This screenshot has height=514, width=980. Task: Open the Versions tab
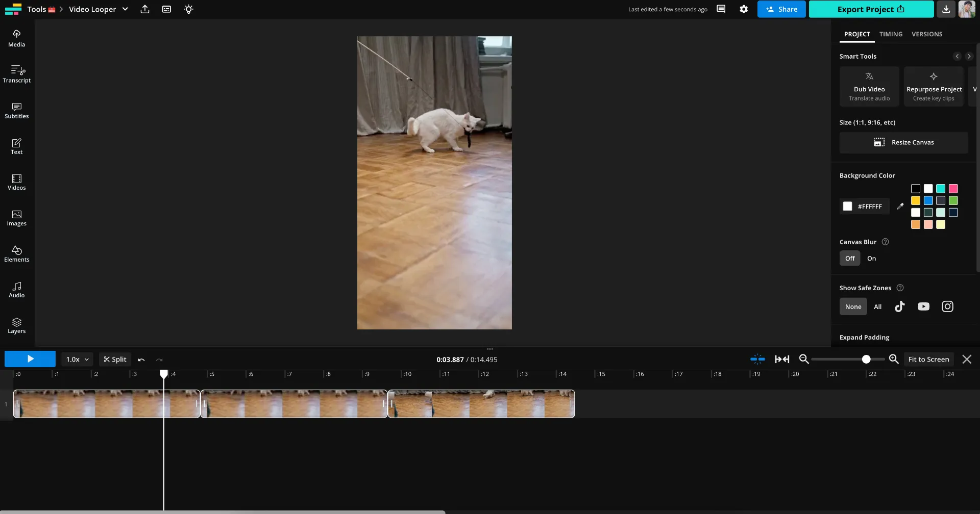pos(927,34)
